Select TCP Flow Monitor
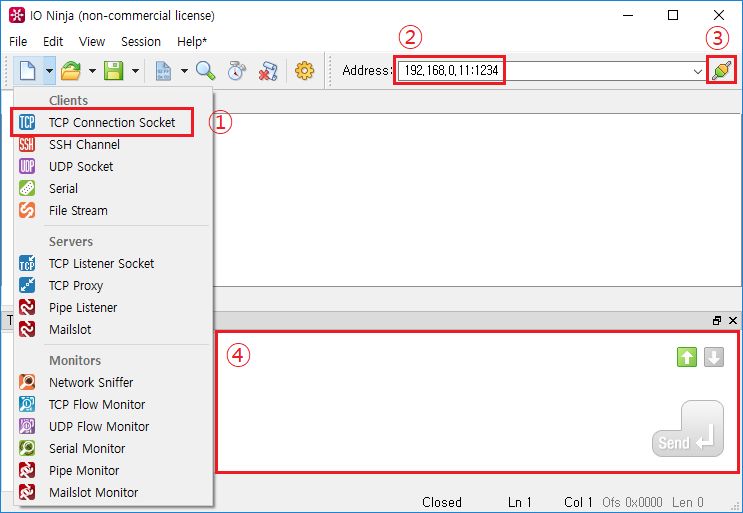Screen dimensions: 743x513 click(x=112, y=405)
